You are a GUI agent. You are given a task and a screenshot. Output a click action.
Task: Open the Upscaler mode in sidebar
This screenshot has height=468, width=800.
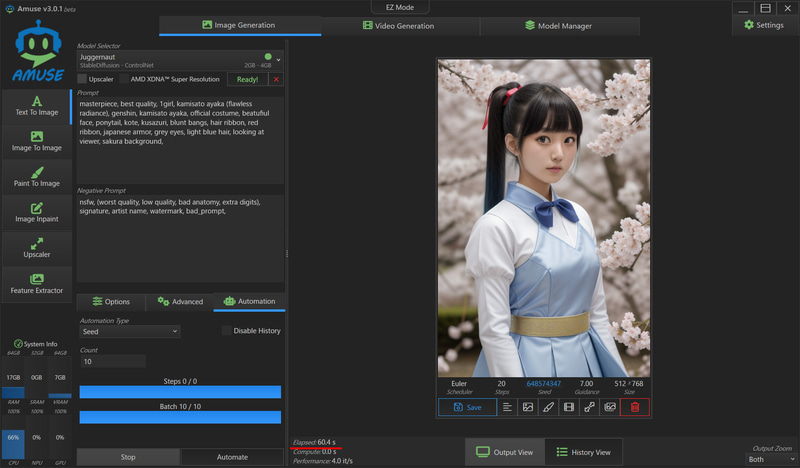(x=37, y=249)
